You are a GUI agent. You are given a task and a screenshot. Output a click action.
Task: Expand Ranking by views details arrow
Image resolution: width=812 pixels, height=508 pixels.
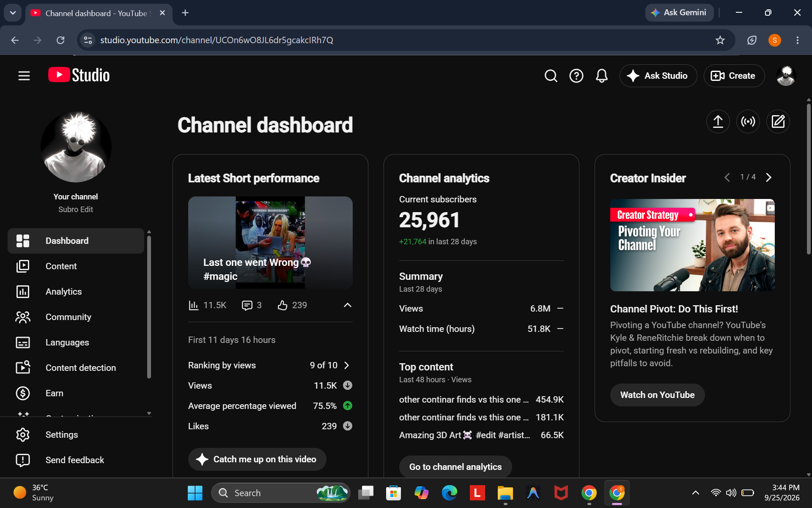347,365
